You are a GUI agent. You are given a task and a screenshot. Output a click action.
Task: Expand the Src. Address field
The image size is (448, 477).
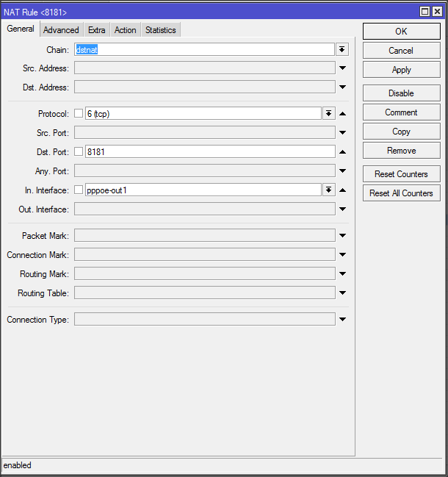tap(342, 68)
